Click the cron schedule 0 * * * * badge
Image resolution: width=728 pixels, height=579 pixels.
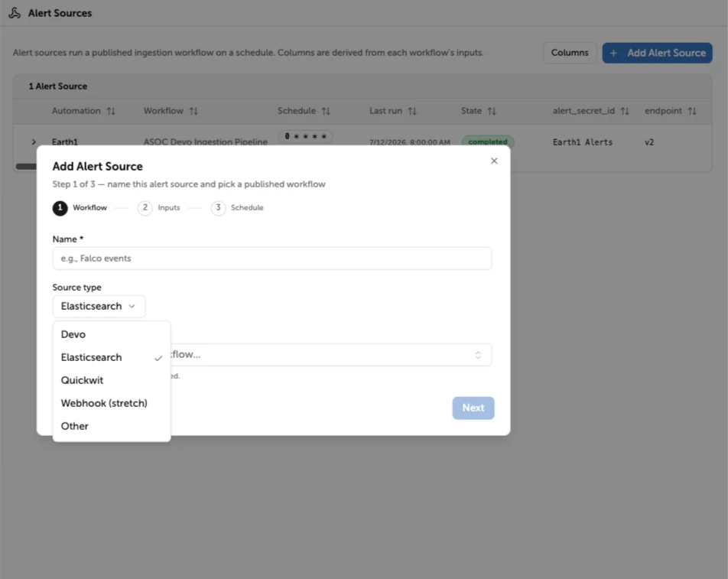(306, 136)
